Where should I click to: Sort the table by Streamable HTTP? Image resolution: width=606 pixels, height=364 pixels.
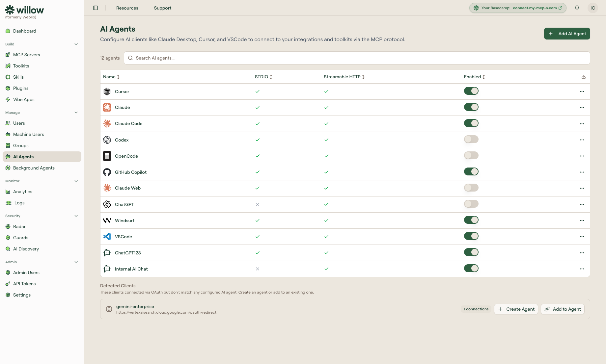coord(344,77)
